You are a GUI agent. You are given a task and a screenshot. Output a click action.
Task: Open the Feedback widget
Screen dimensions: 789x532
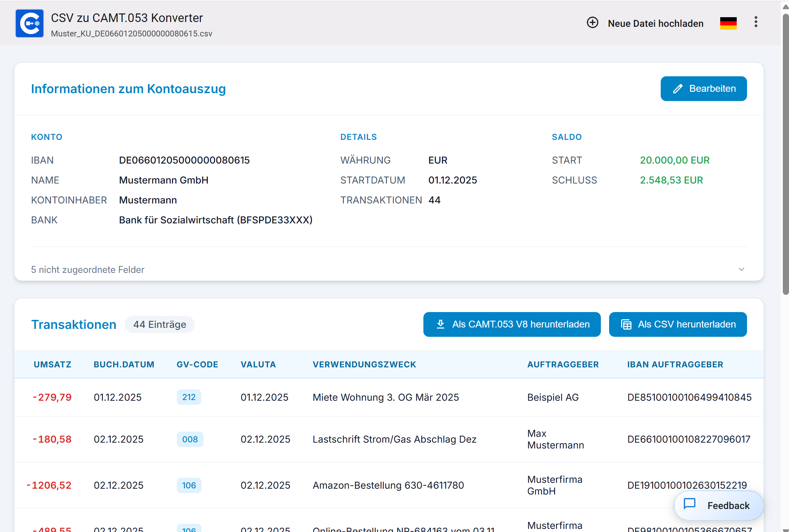pos(718,506)
